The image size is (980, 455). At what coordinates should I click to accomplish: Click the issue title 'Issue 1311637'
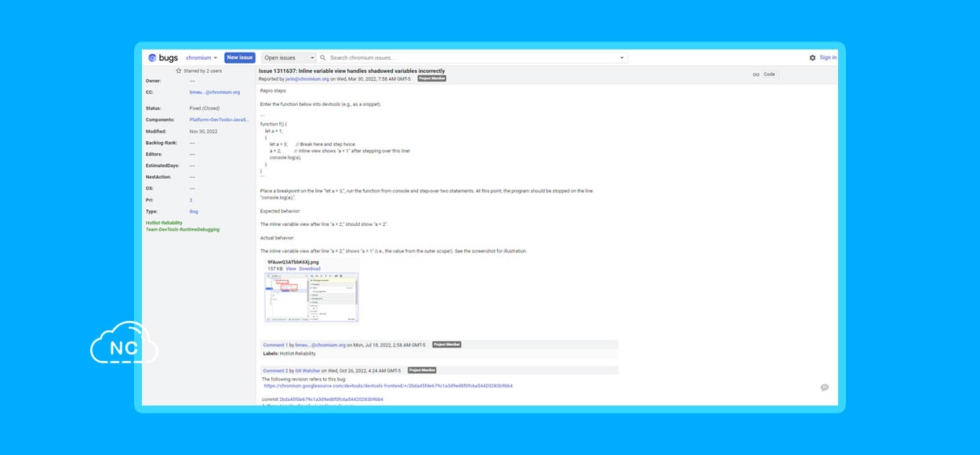click(x=277, y=71)
